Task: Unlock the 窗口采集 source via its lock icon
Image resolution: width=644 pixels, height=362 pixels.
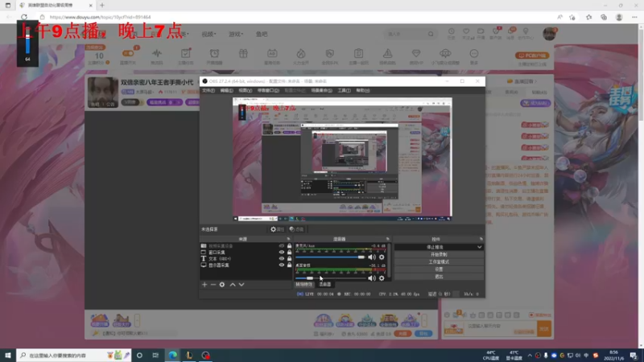Action: pyautogui.click(x=289, y=253)
